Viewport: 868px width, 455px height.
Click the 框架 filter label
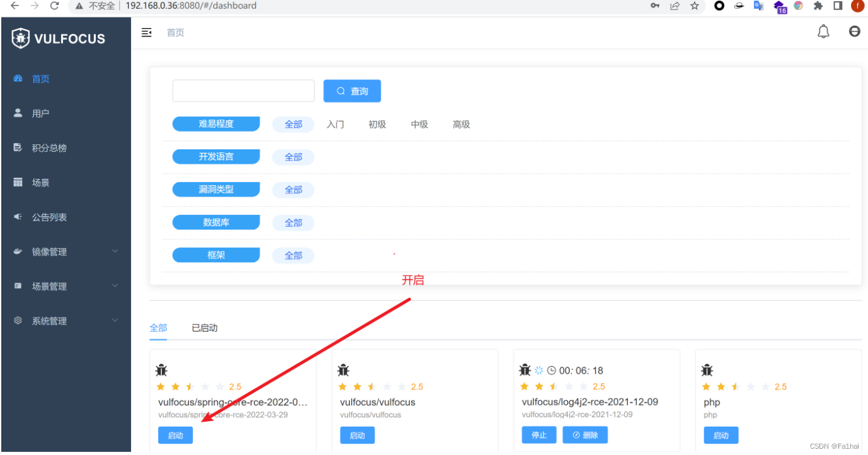[216, 255]
